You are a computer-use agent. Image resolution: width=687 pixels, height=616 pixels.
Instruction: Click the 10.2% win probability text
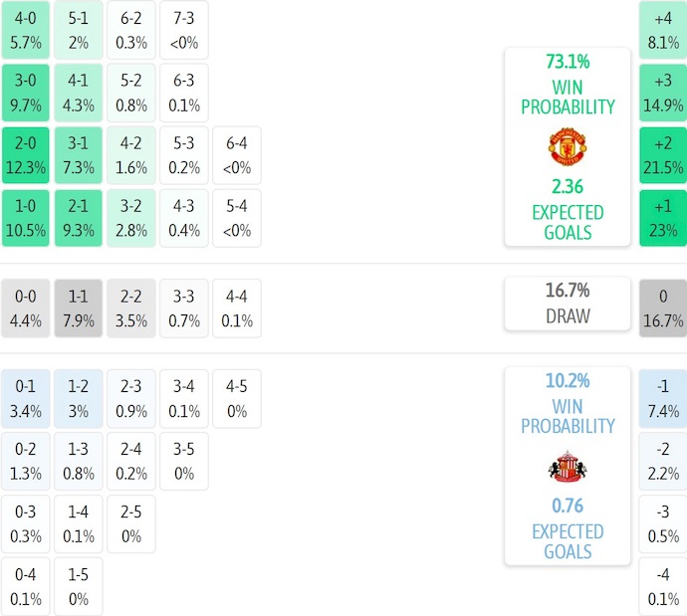coord(567,380)
